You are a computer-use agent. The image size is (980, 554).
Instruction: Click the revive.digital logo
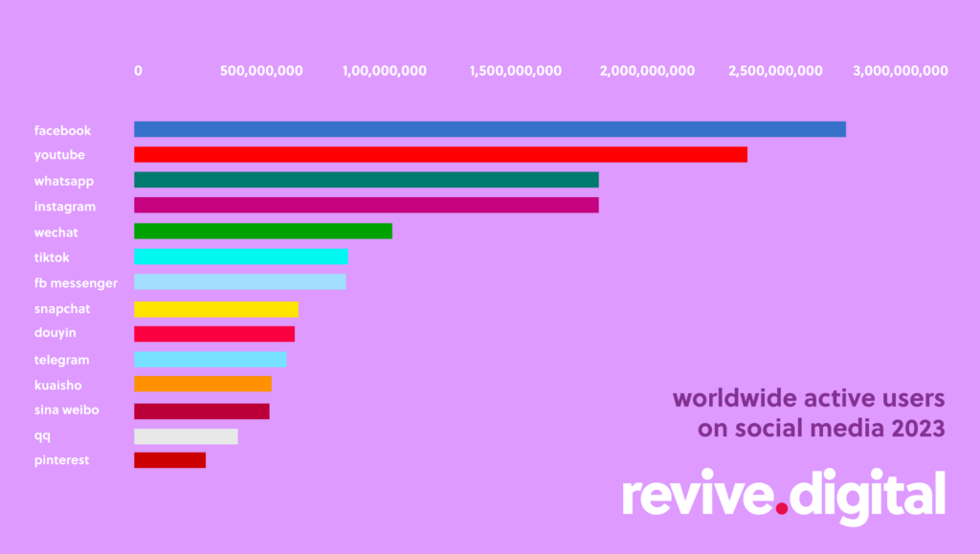point(784,496)
